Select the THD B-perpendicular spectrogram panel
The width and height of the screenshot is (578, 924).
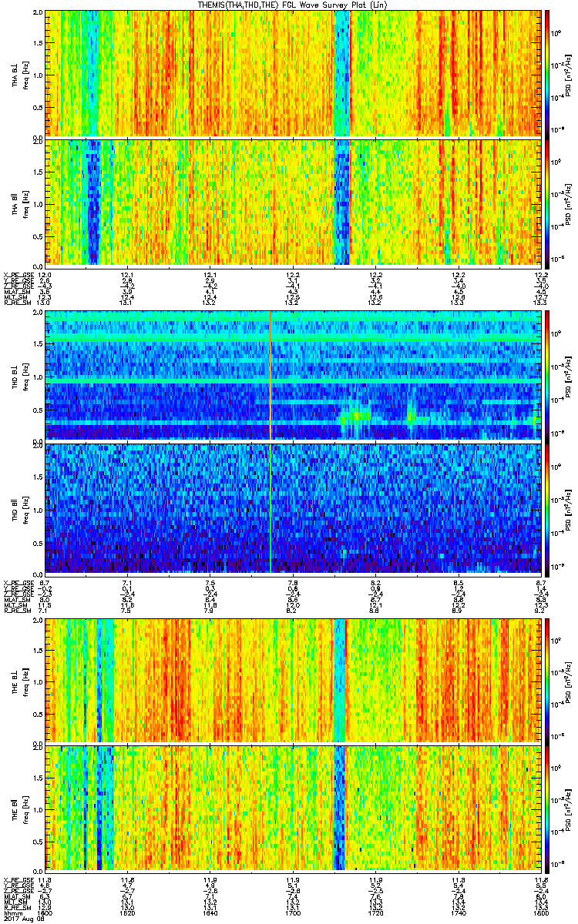(x=293, y=376)
